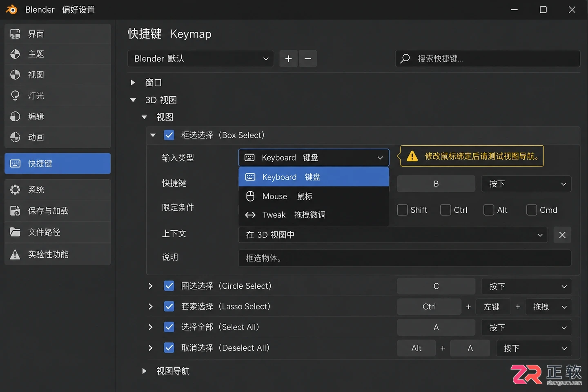Click the Blender logo in title bar

(11, 9)
